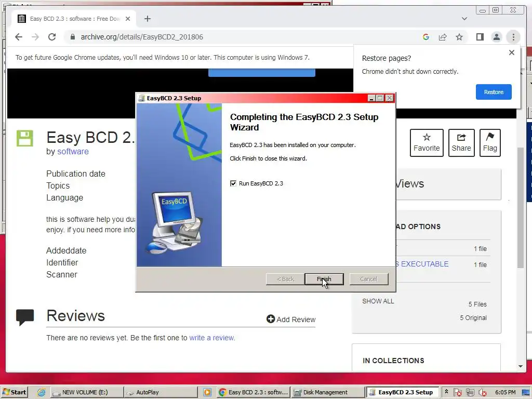Click page scrollbar down arrow

coord(521,366)
